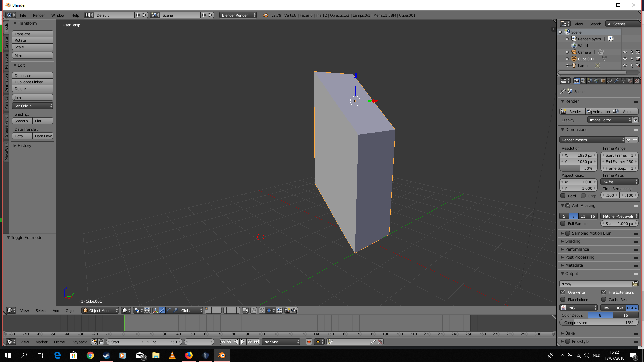644x362 pixels.
Task: Toggle the snap magnet icon
Action: coord(262,310)
